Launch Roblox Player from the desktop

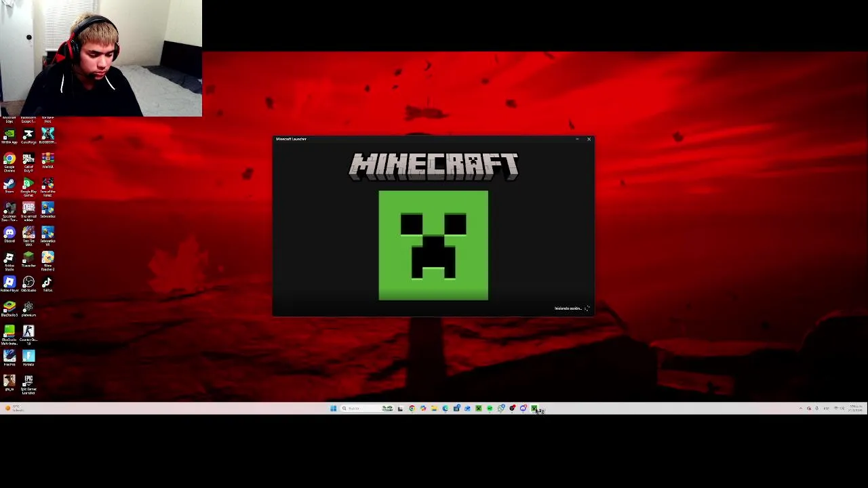(9, 284)
